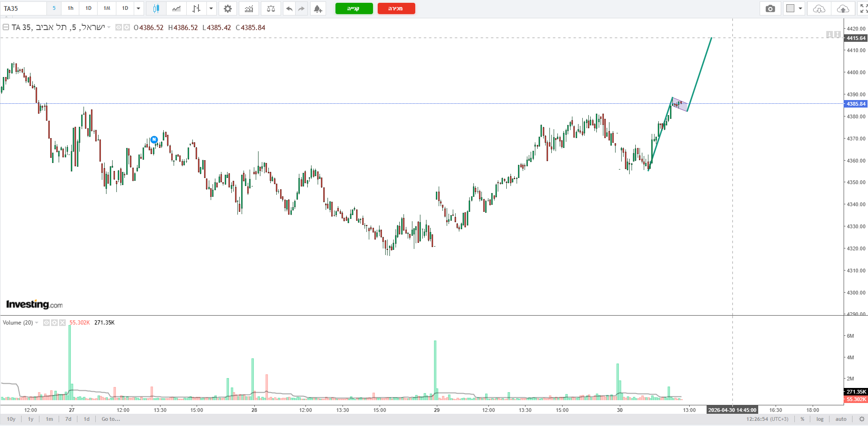Select the bars chart style icon
The height and width of the screenshot is (426, 868).
(x=197, y=8)
